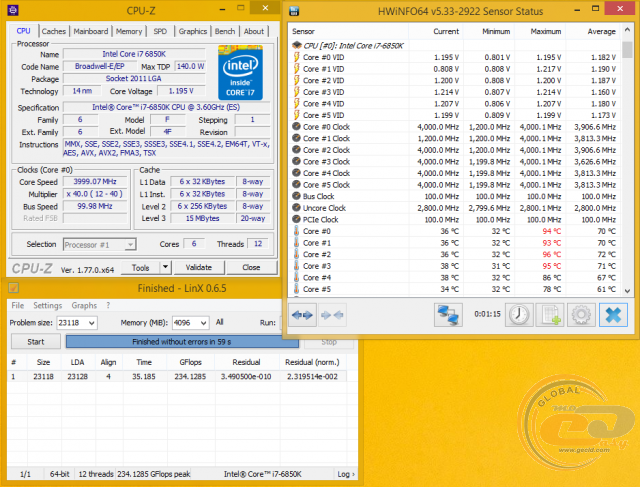Click the HWiNFO log file icon

click(550, 315)
